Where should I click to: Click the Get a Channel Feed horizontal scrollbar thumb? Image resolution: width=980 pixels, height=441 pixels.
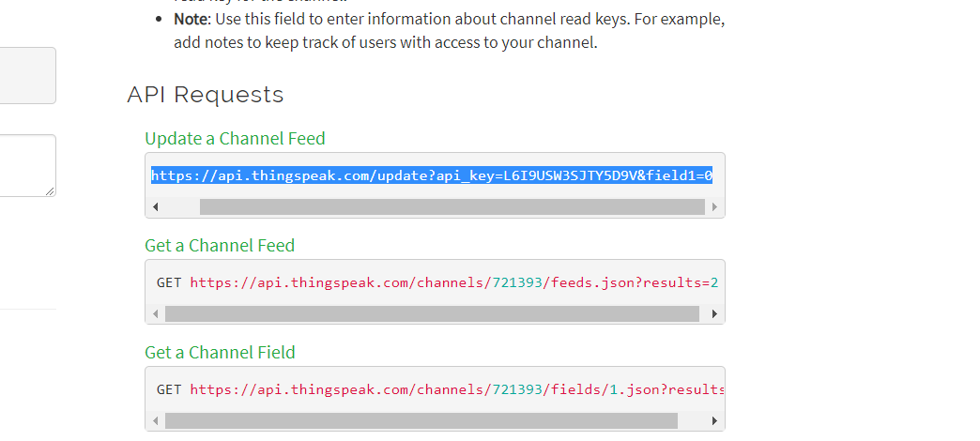432,313
